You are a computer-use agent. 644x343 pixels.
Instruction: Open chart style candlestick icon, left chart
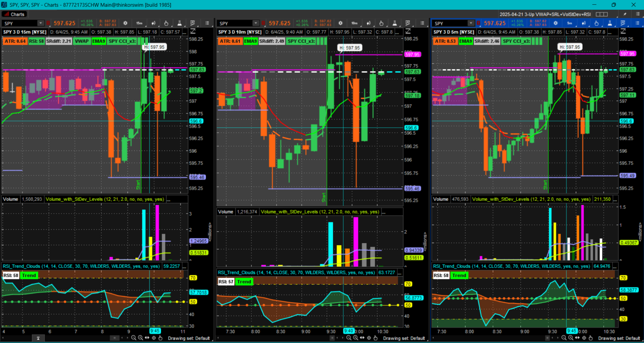[x=153, y=23]
